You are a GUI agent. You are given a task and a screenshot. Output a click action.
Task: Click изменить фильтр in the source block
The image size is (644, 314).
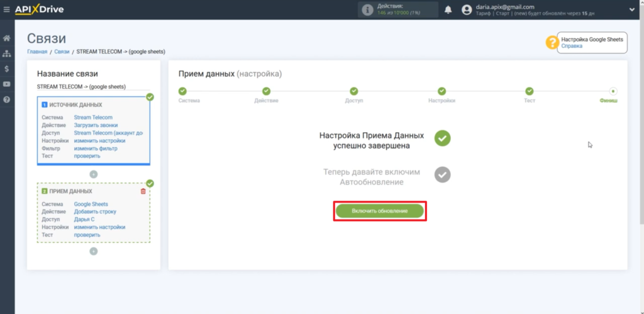click(95, 148)
